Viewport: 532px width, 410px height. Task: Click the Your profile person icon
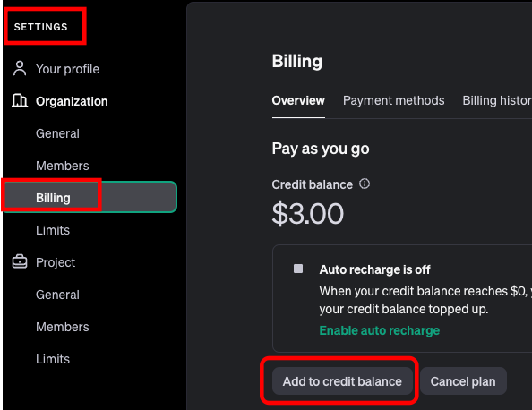(20, 69)
